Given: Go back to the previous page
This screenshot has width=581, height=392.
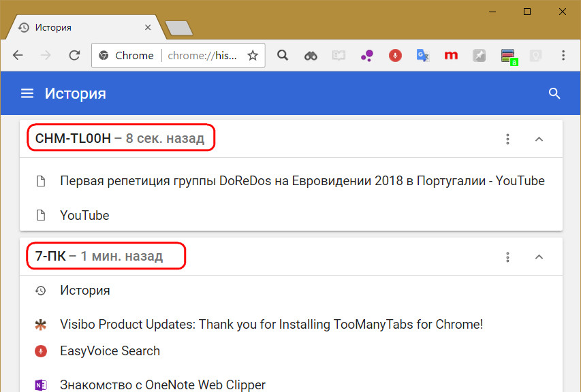Looking at the screenshot, I should tap(18, 56).
